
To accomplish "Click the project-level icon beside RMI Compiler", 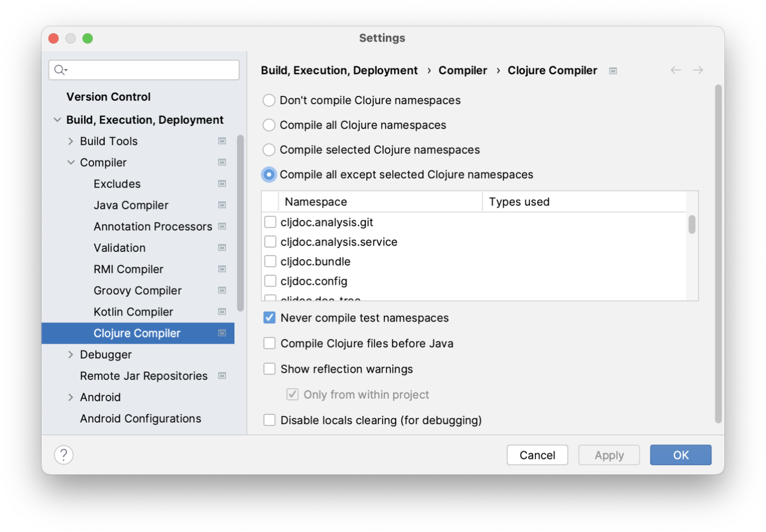I will [222, 269].
